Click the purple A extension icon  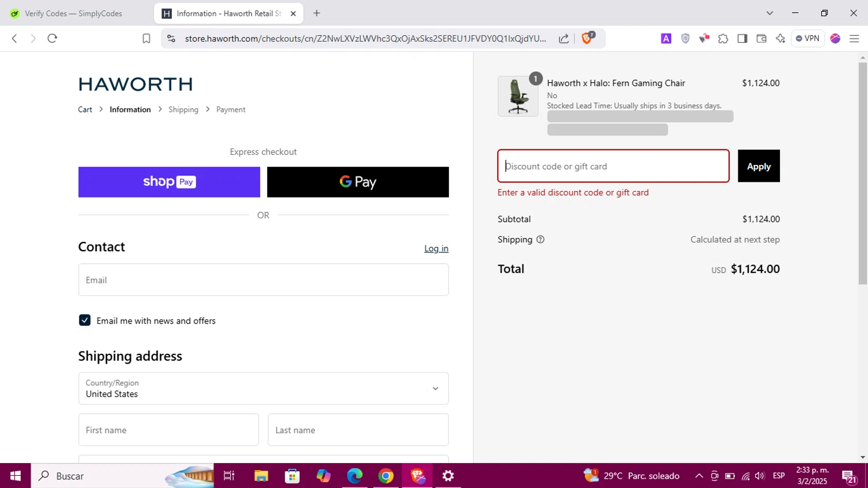coord(666,38)
